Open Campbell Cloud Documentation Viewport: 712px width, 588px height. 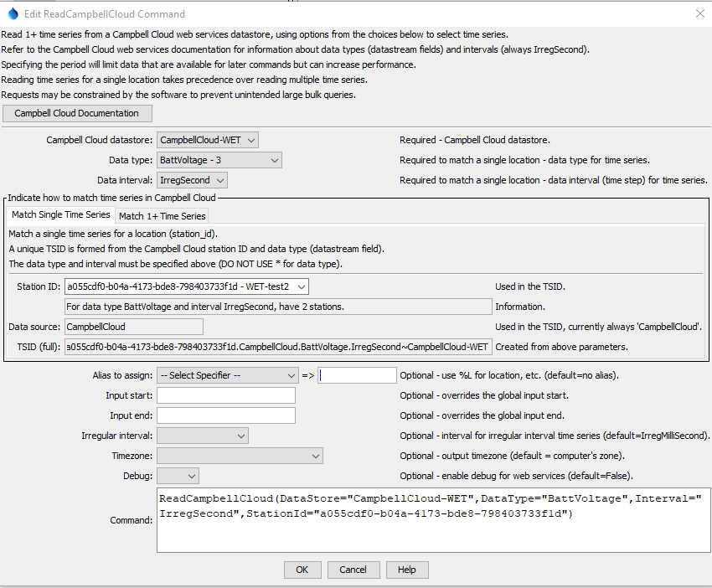click(x=77, y=113)
